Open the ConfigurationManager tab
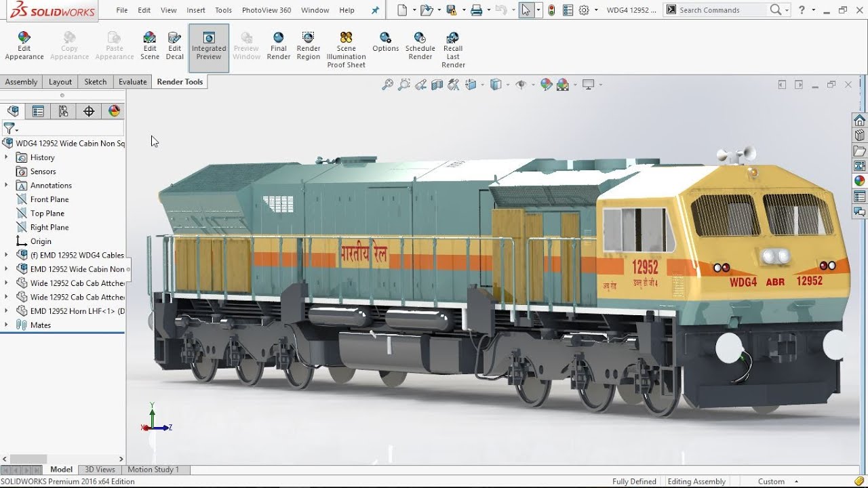Screen dimensions: 868x488 click(63, 111)
